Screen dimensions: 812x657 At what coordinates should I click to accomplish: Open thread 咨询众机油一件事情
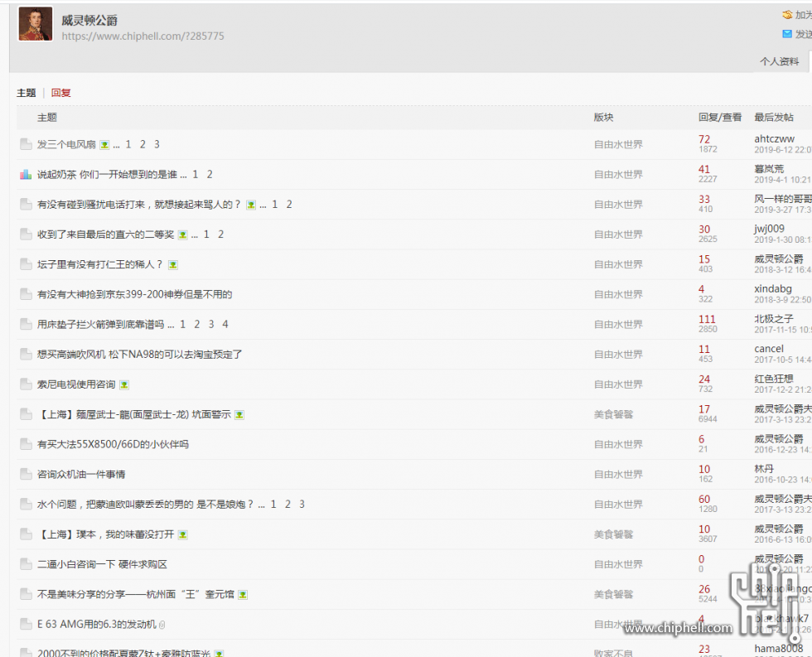pos(81,474)
